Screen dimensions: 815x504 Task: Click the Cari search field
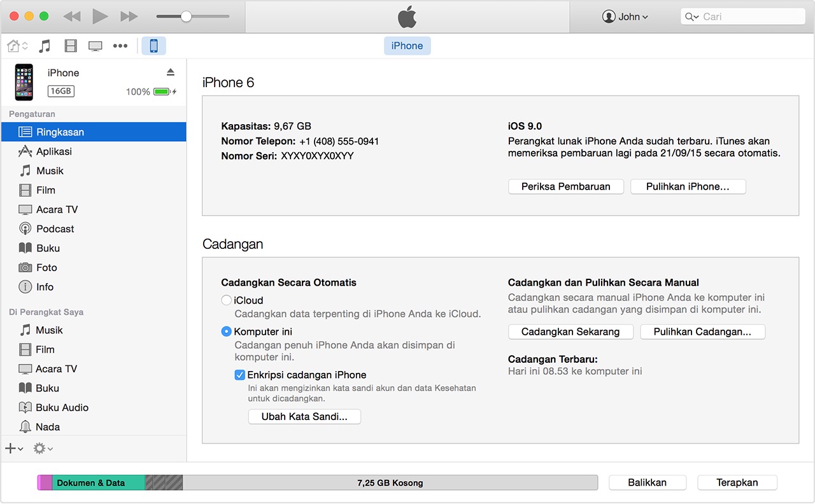coord(744,17)
